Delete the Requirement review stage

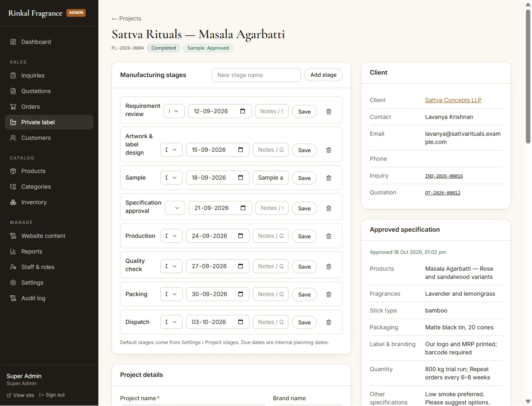[329, 112]
